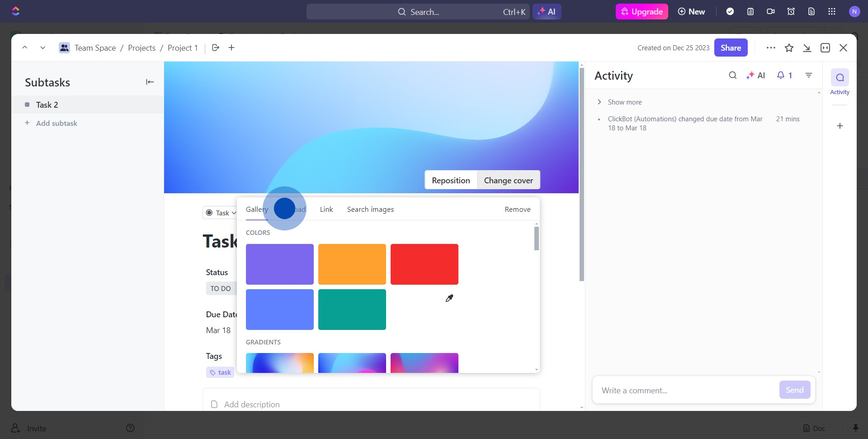Viewport: 868px width, 439px height.
Task: Add a sidebar panel with plus icon
Action: (x=840, y=126)
